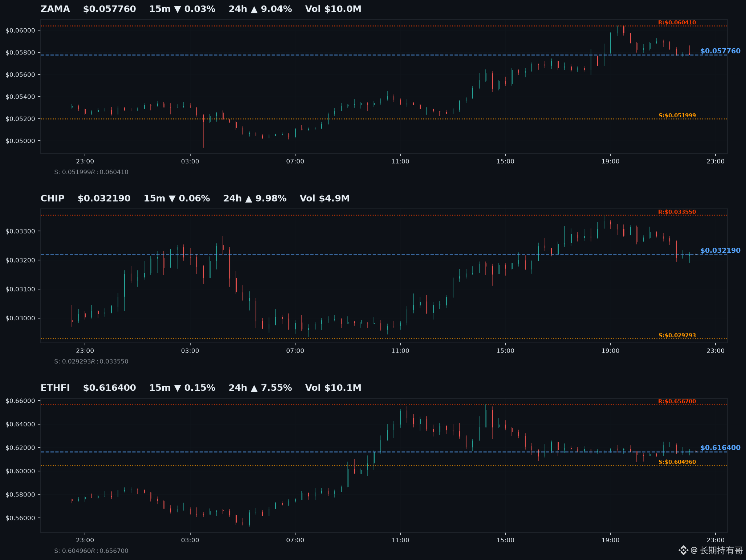
Task: Click the footer S: 0.604960 R: 0.656700 text
Action: [91, 551]
